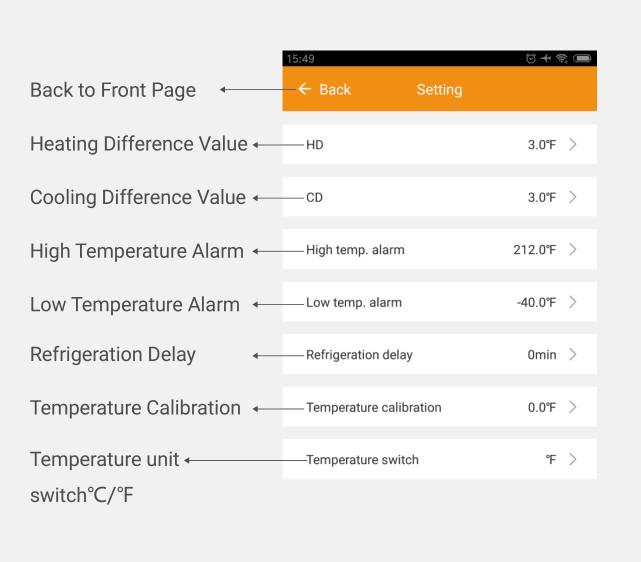The width and height of the screenshot is (641, 562).
Task: Click the -40.0℉ low alarm value
Action: coord(536,302)
